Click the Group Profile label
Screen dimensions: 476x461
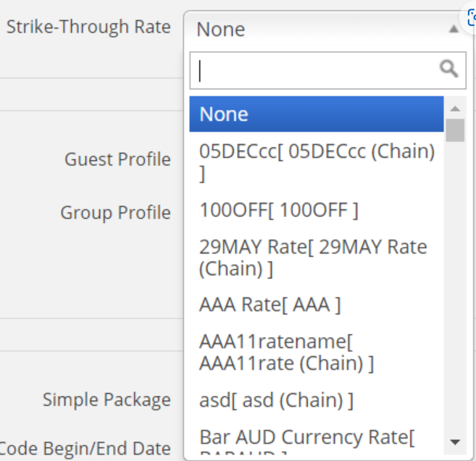(x=115, y=213)
